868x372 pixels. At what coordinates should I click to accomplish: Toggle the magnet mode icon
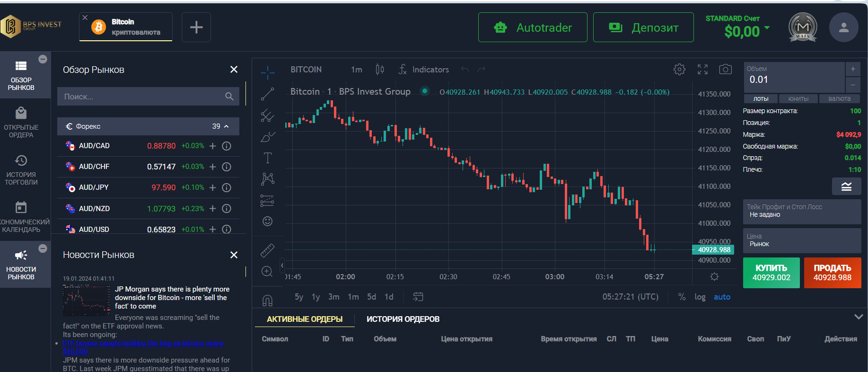pos(267,300)
